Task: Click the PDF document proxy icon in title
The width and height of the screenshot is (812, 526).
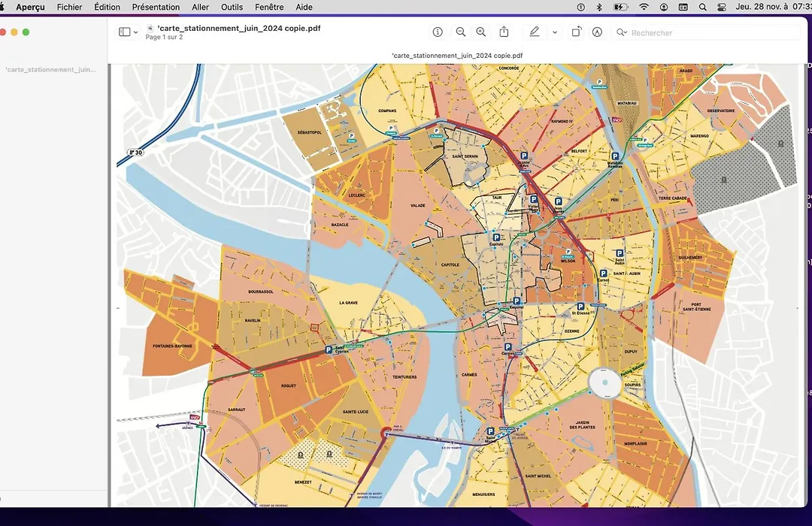Action: 150,29
